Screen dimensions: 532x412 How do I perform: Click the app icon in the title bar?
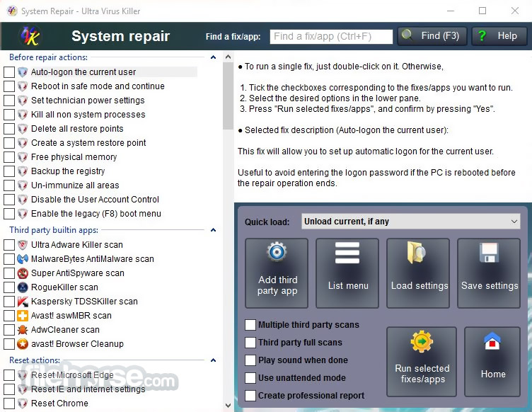(12, 11)
